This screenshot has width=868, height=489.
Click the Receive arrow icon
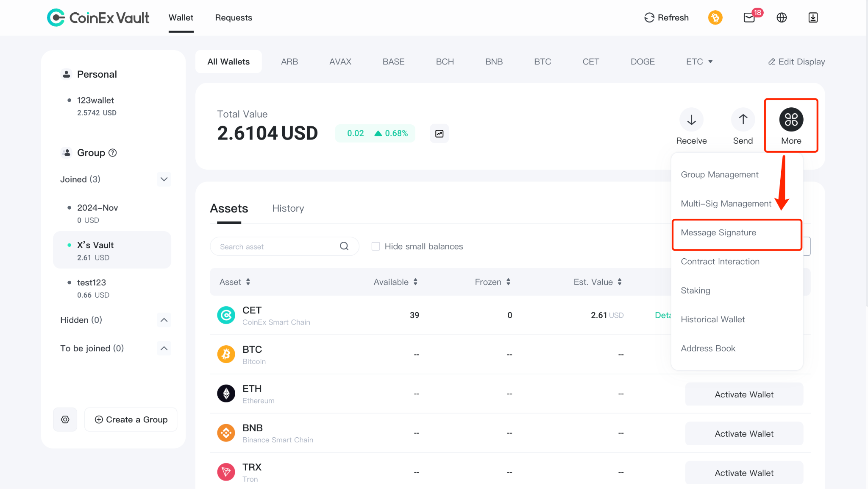[x=691, y=120]
